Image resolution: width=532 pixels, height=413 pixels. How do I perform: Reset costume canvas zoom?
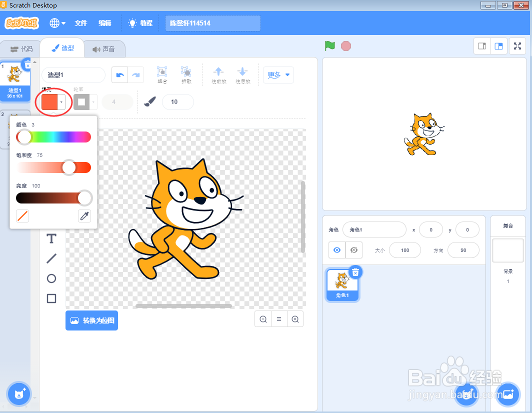coord(279,319)
